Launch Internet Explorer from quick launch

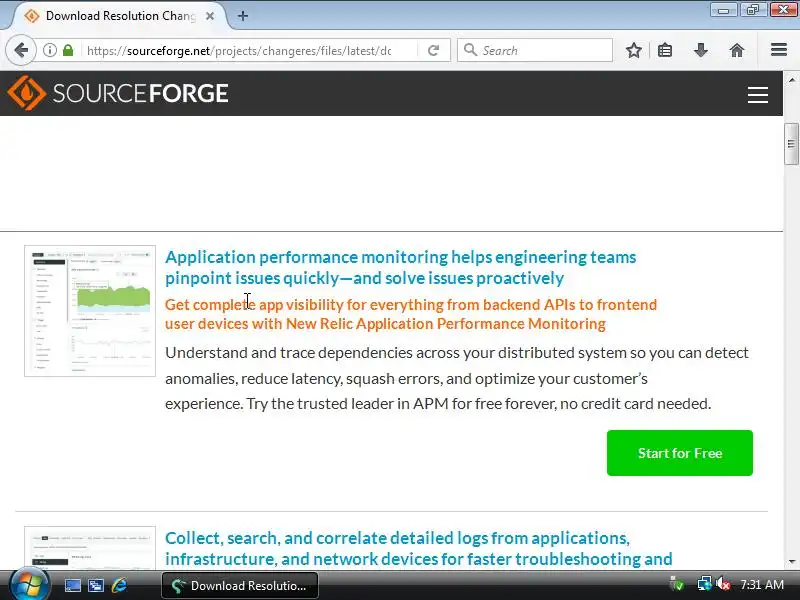pyautogui.click(x=119, y=585)
